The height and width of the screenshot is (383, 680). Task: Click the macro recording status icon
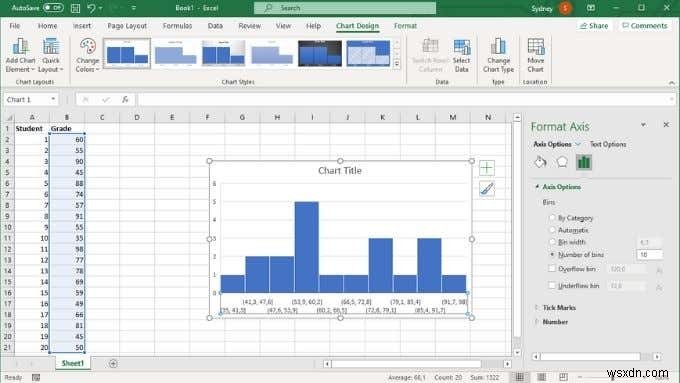pos(36,377)
